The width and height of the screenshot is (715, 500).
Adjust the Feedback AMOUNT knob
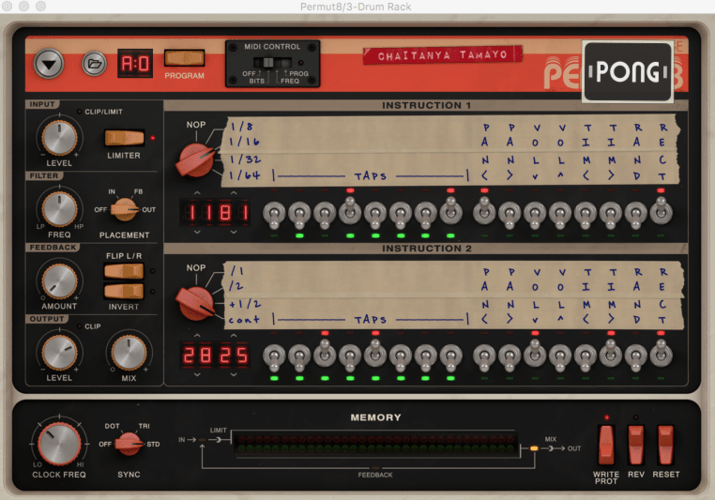pos(59,281)
